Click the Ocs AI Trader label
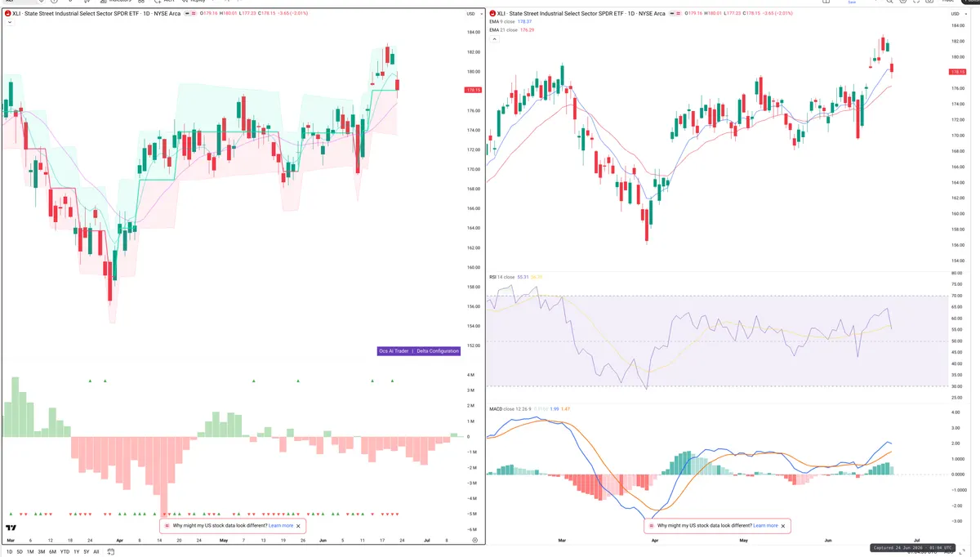This screenshot has width=980, height=557. pyautogui.click(x=394, y=351)
